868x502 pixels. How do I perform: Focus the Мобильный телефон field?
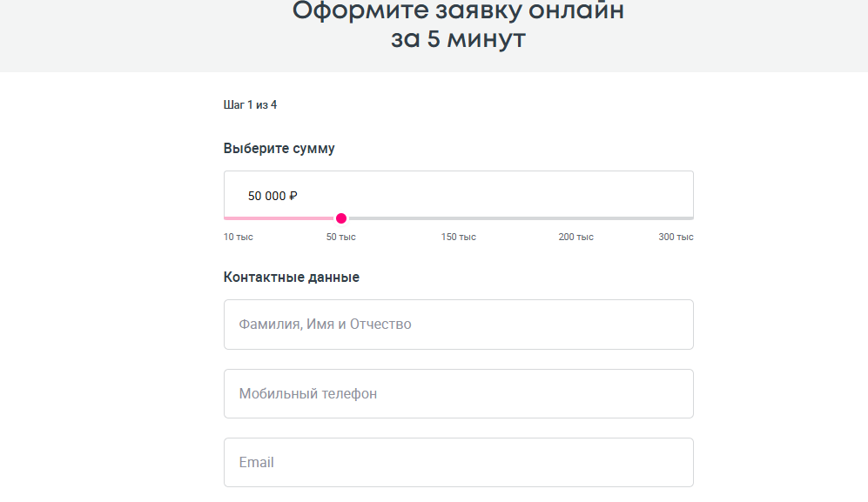tap(458, 394)
